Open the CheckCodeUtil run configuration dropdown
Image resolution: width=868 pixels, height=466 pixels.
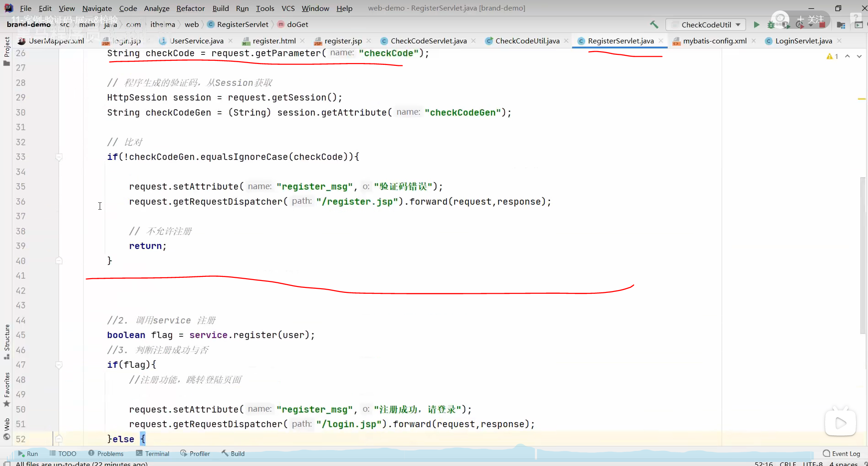tap(706, 25)
